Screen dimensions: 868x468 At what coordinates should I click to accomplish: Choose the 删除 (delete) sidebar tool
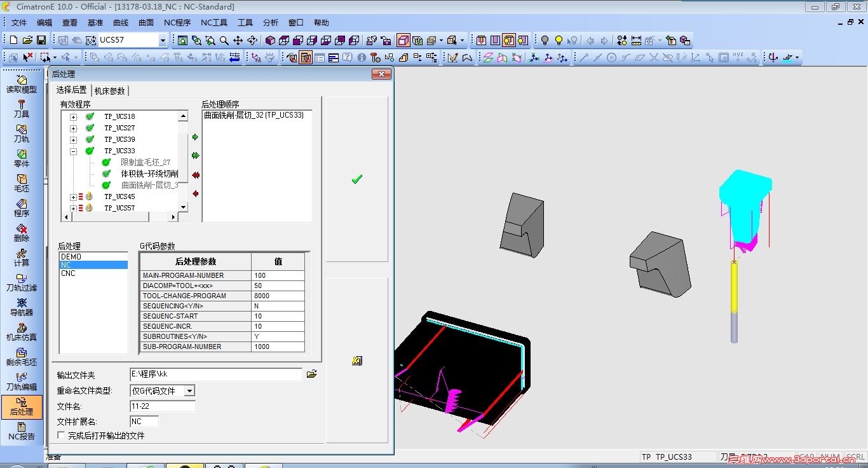(22, 233)
